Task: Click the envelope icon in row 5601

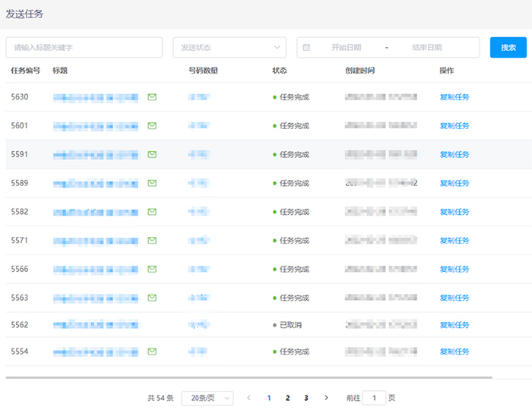Action: 152,126
